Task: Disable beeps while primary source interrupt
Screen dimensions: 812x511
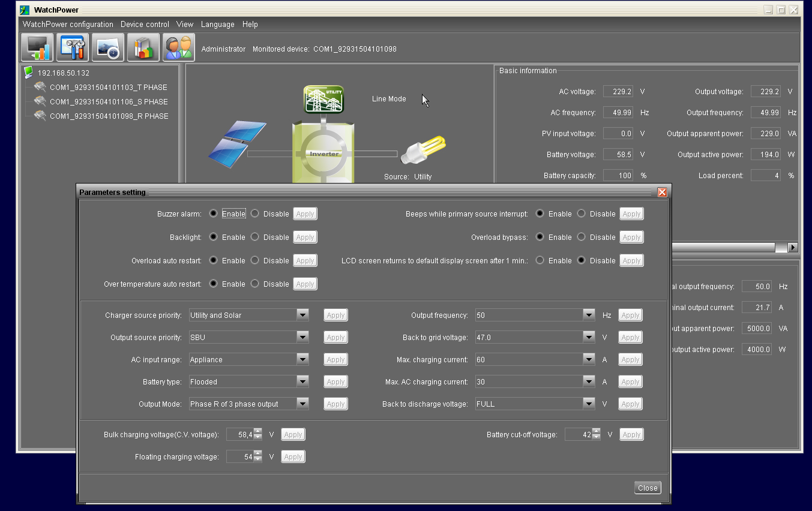Action: point(581,214)
